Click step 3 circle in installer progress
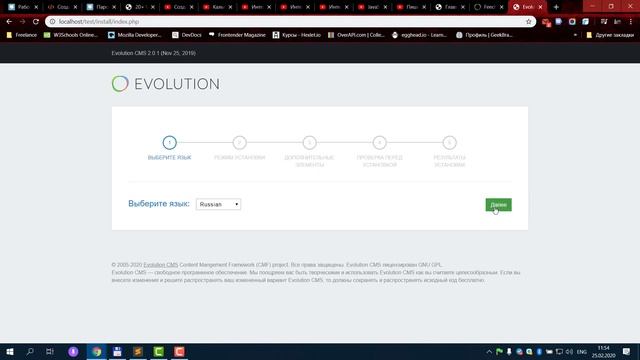 [309, 142]
